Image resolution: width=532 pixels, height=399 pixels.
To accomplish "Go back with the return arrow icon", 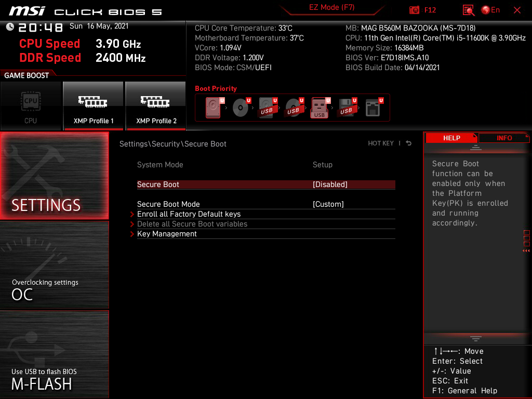I will coord(409,143).
